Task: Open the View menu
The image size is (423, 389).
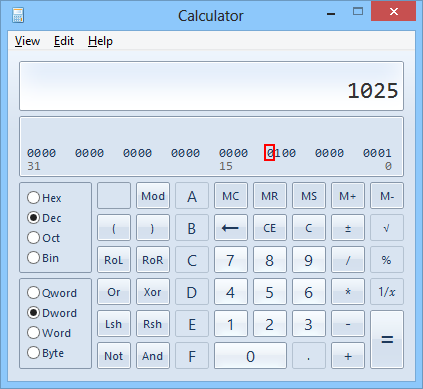Action: tap(27, 41)
